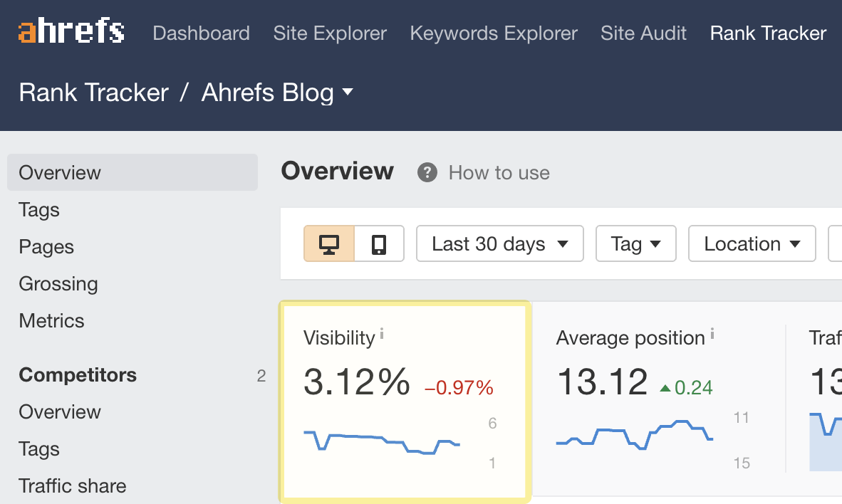Open Site Audit from the top navigation
Image resolution: width=842 pixels, height=504 pixels.
click(643, 33)
